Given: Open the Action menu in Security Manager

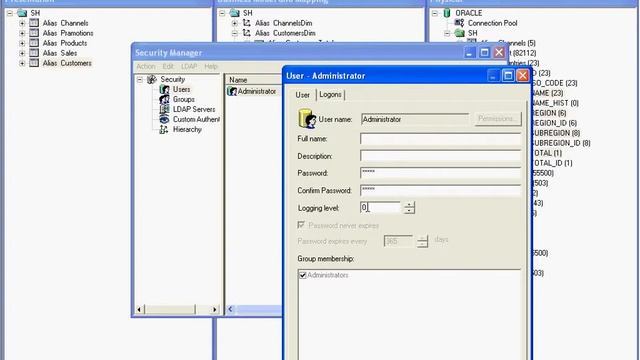Looking at the screenshot, I should (146, 66).
